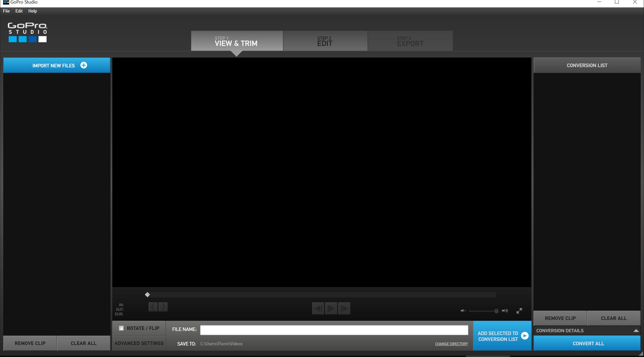This screenshot has width=644, height=357.
Task: Click the File Name input field
Action: (x=334, y=330)
